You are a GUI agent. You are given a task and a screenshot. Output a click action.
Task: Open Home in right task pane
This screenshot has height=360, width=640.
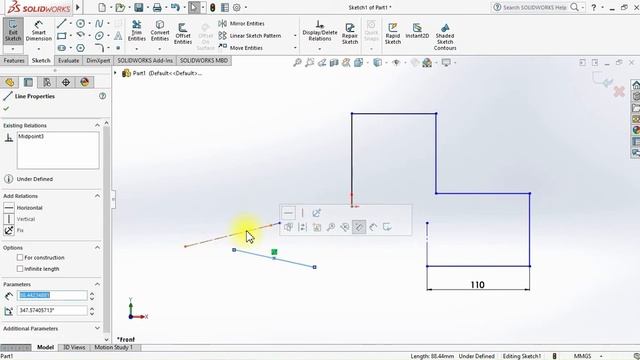636,85
